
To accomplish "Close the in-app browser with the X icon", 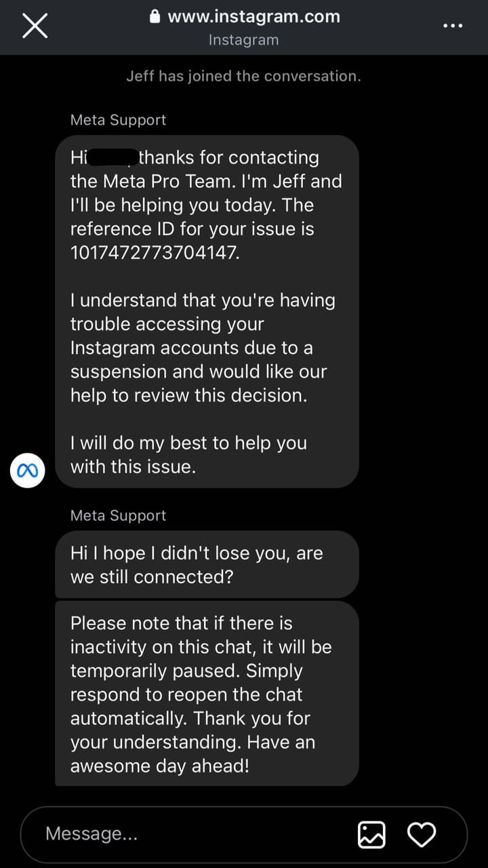I will click(x=35, y=26).
